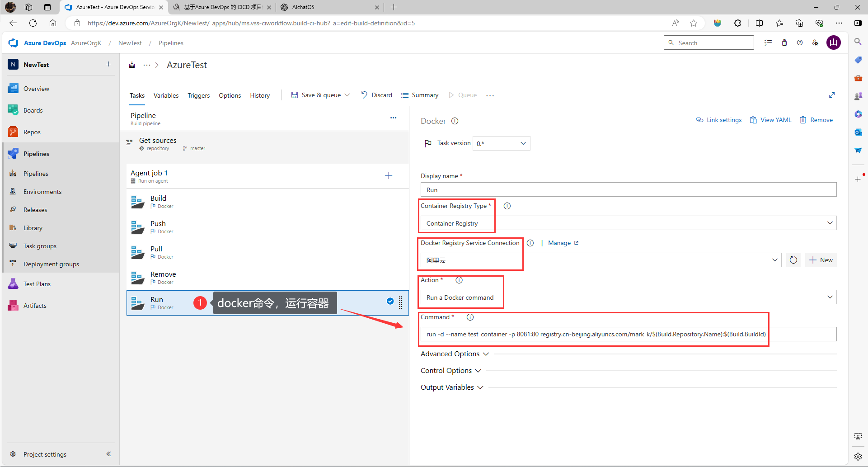Open the work items list icon
Image resolution: width=868 pixels, height=467 pixels.
pos(768,43)
